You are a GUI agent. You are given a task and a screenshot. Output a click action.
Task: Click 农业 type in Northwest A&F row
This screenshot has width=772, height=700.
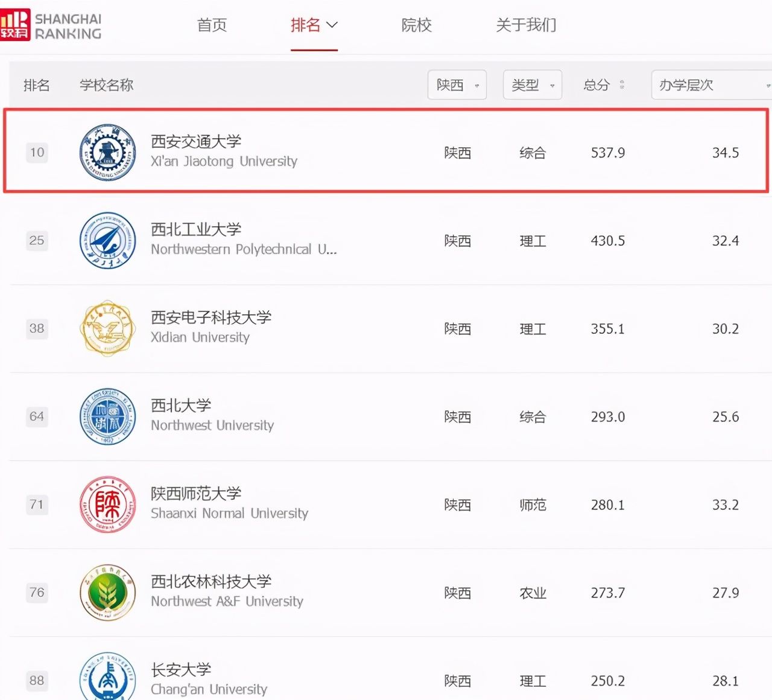pyautogui.click(x=533, y=593)
